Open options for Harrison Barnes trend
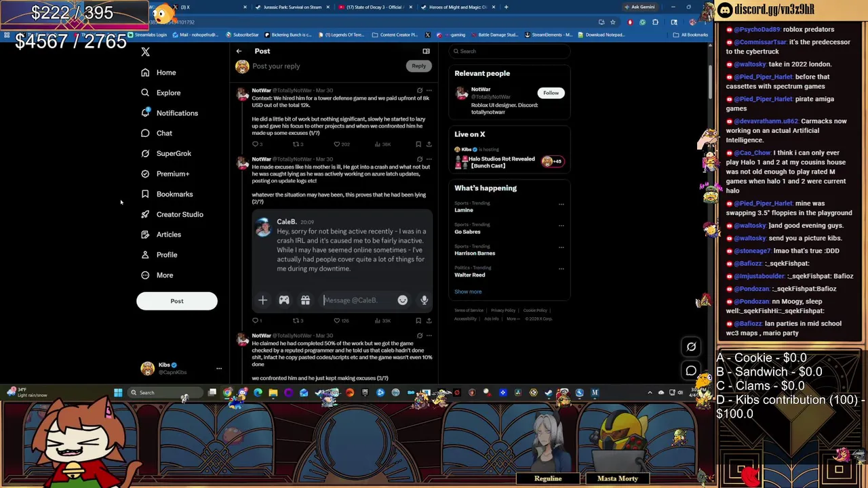Viewport: 868px width, 488px height. [561, 247]
